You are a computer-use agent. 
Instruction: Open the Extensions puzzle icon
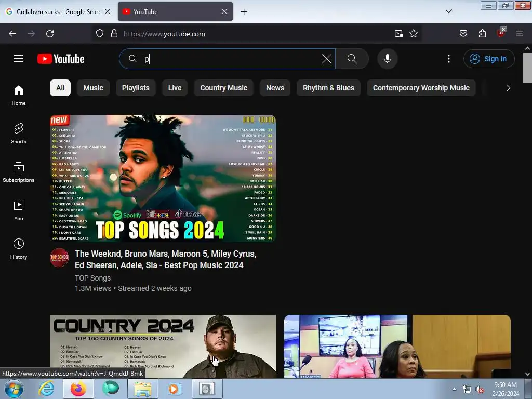coord(482,34)
